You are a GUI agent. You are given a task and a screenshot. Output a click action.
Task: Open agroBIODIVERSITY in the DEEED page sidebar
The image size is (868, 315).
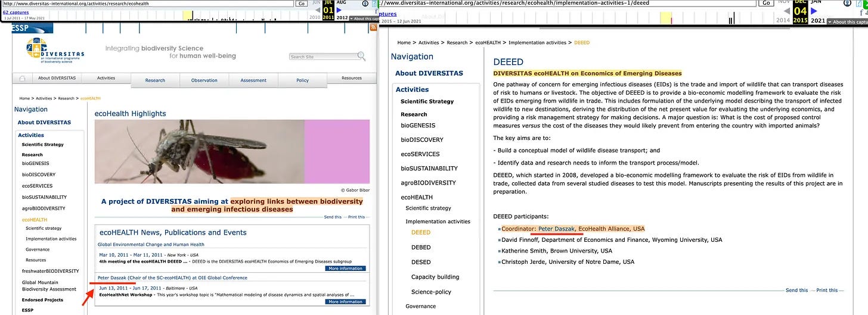coord(428,183)
